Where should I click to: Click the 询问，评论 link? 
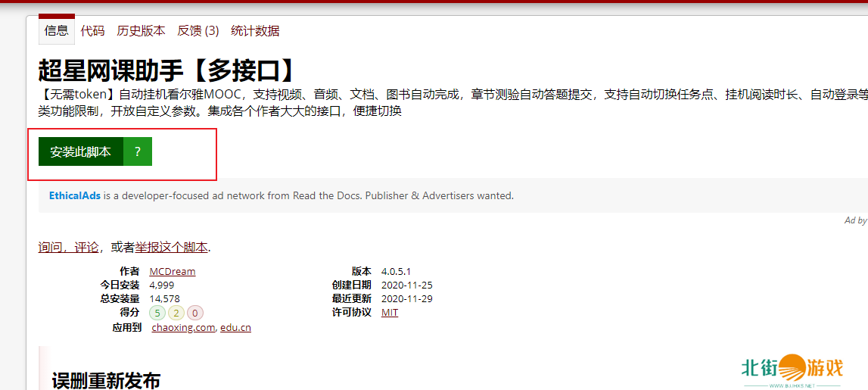coord(68,247)
